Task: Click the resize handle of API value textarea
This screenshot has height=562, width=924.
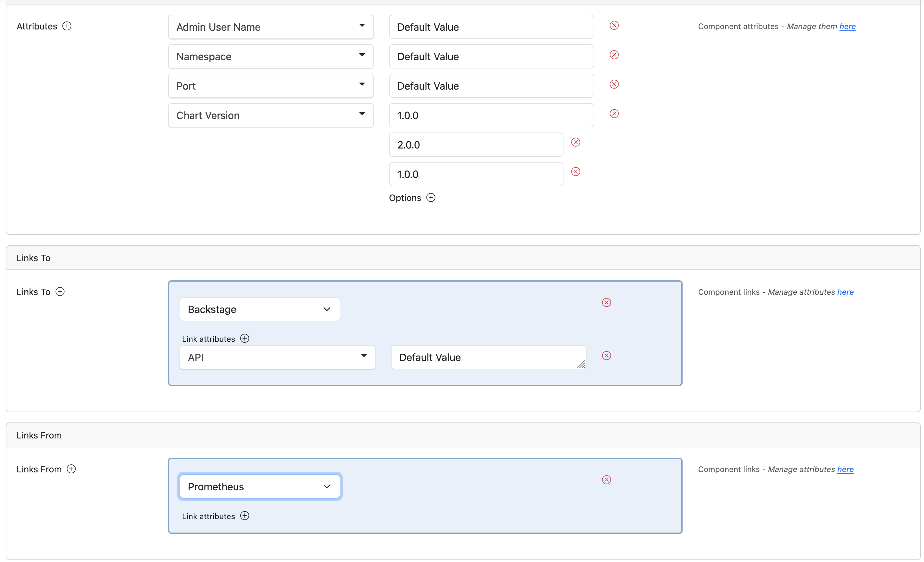Action: pyautogui.click(x=581, y=365)
